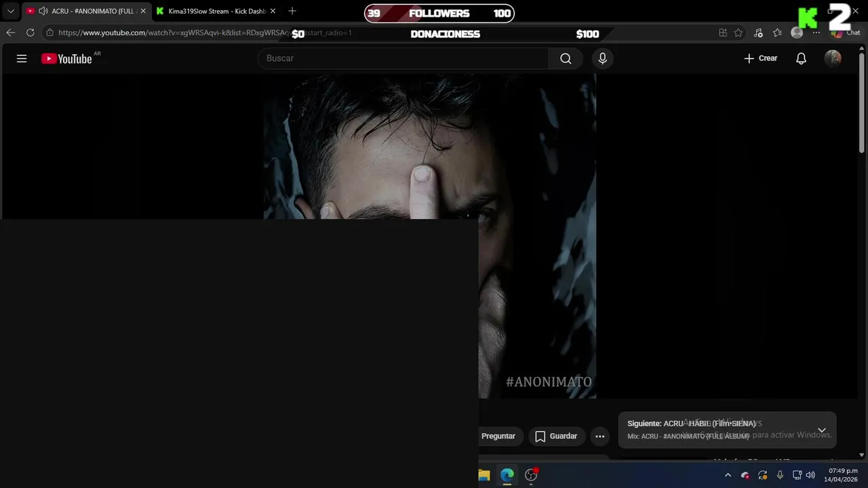Open the Copilot Chat button
This screenshot has height=488, width=868.
(846, 33)
